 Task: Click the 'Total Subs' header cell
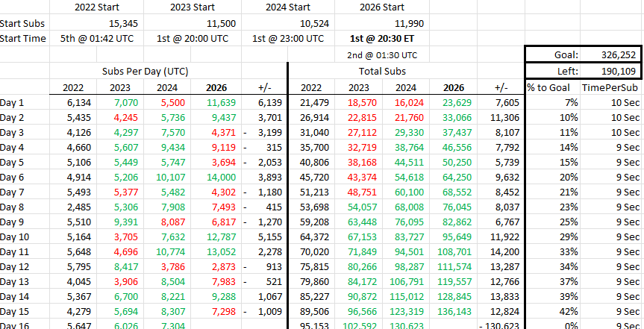pyautogui.click(x=382, y=71)
